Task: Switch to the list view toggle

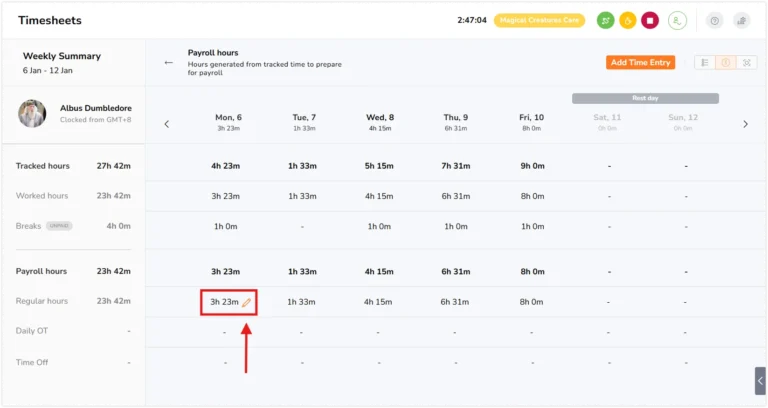Action: [705, 63]
